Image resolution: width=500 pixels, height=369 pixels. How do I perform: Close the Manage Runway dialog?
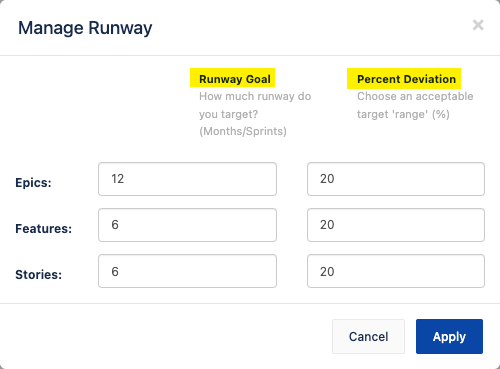point(478,25)
